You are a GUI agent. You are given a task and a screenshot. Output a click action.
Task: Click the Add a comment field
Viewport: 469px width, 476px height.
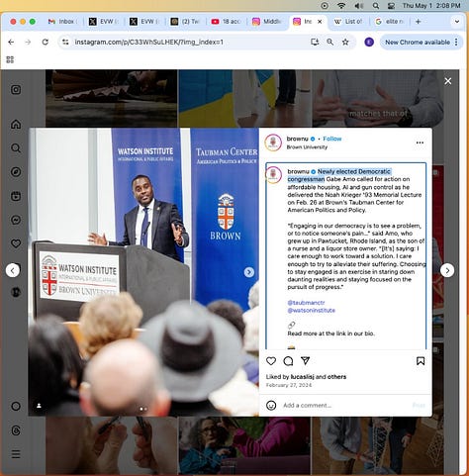pos(344,405)
